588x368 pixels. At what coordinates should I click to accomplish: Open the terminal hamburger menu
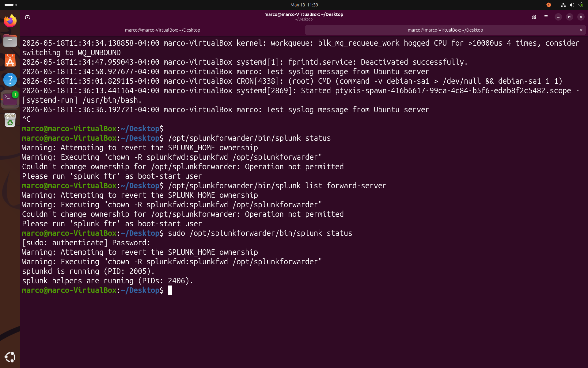click(x=546, y=17)
